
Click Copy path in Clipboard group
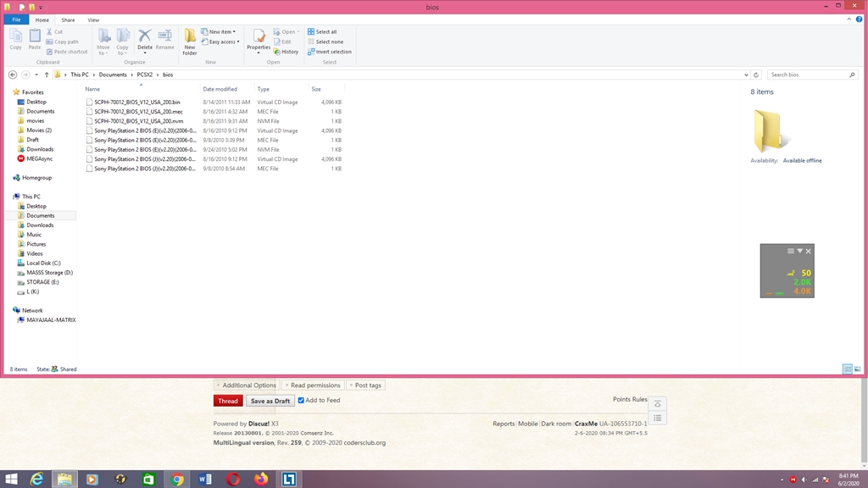pos(62,42)
